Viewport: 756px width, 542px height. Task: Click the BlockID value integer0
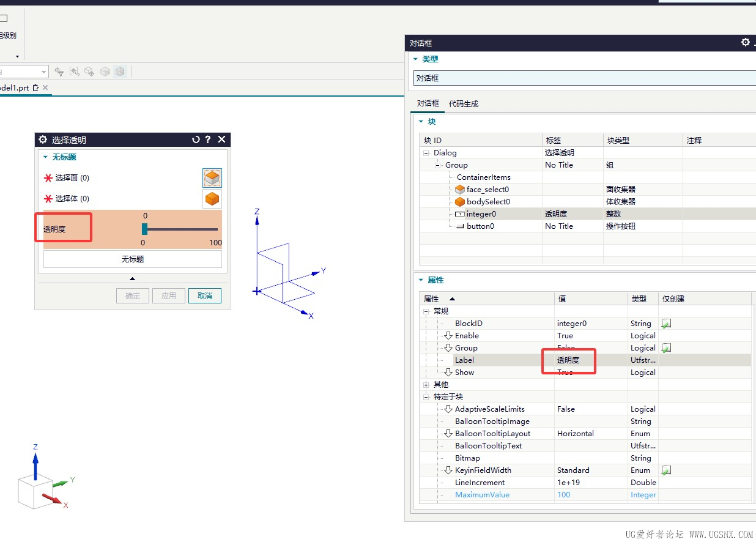click(x=591, y=324)
